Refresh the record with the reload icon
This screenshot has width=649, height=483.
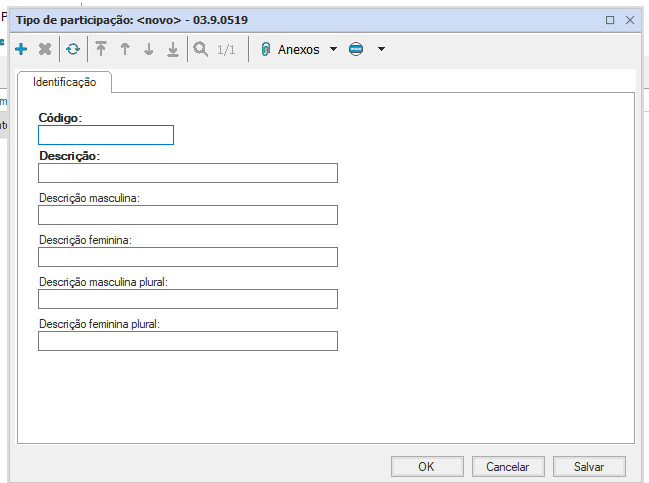[73, 49]
